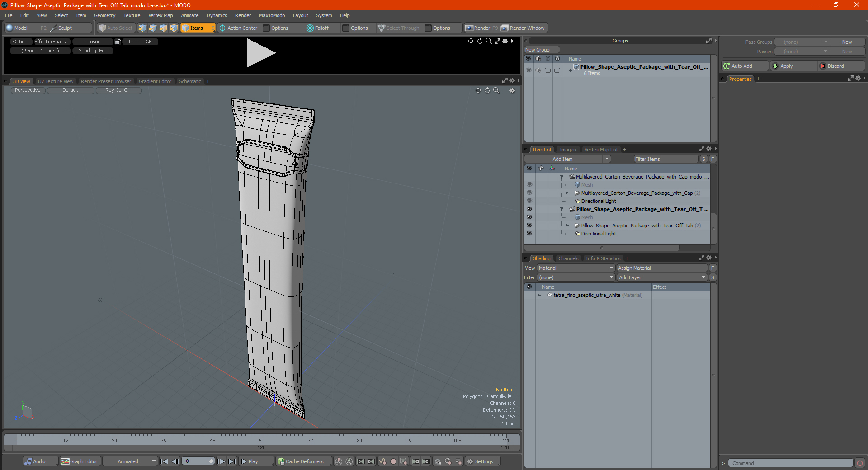Open the Filter (none) dropdown
Image resolution: width=868 pixels, height=470 pixels.
click(576, 277)
